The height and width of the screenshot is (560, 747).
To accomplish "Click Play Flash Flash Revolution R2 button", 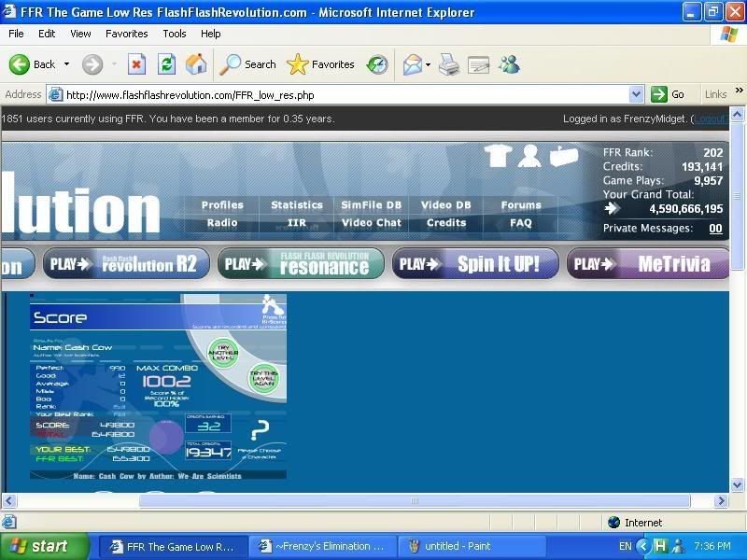I will click(x=126, y=263).
